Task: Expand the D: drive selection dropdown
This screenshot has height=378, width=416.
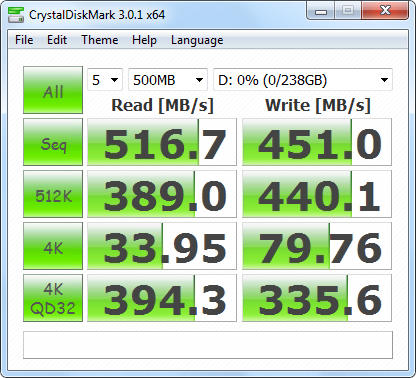Action: point(303,80)
